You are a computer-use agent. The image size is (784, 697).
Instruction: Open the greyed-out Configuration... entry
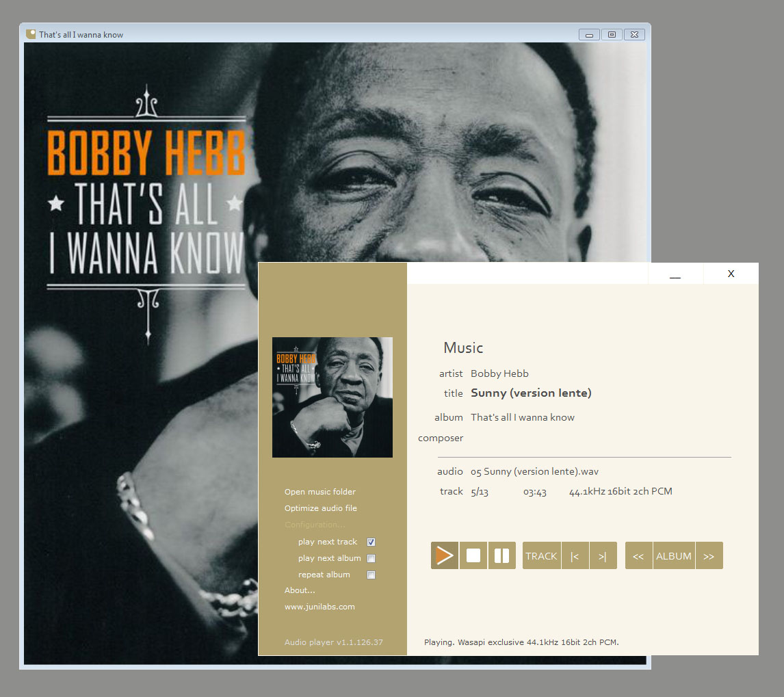(x=315, y=525)
